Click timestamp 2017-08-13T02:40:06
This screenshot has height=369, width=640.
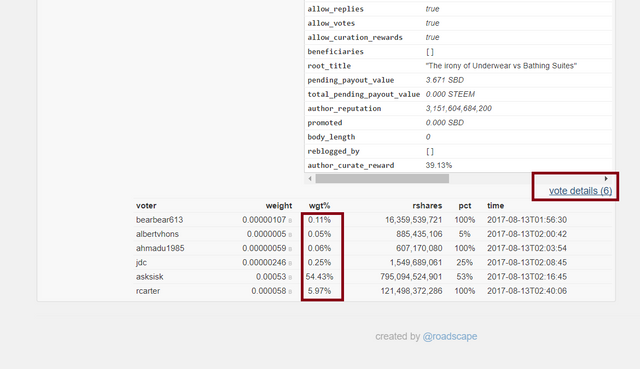[527, 291]
